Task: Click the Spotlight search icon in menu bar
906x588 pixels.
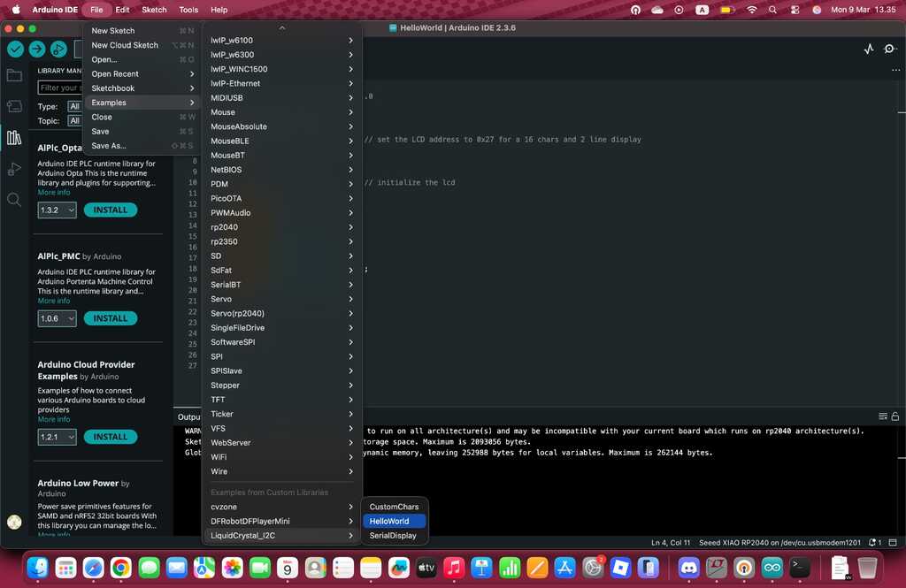Action: point(772,10)
